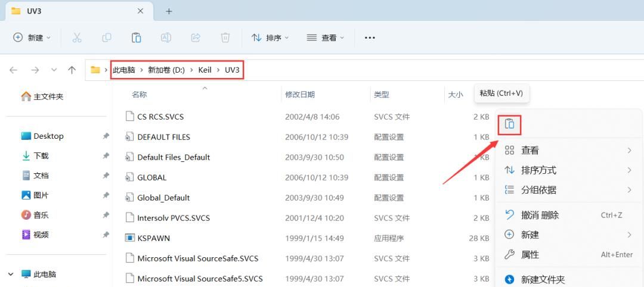Choose 撤消 删除 in context menu
This screenshot has height=287, width=644.
[568, 215]
